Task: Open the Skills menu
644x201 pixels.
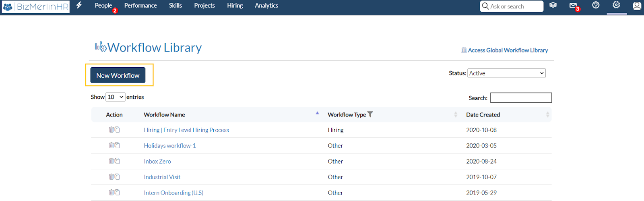Action: click(x=175, y=6)
